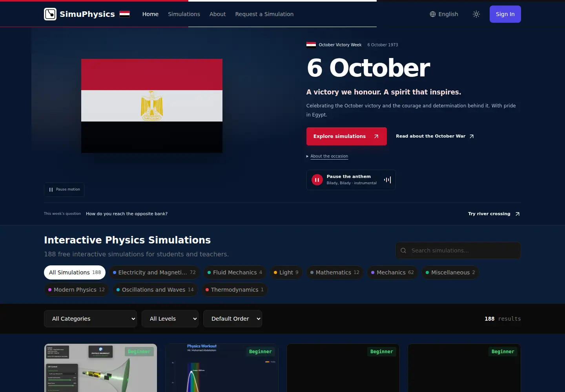Click the arrow icon on Explore simulations
The image size is (565, 392).
tap(376, 136)
